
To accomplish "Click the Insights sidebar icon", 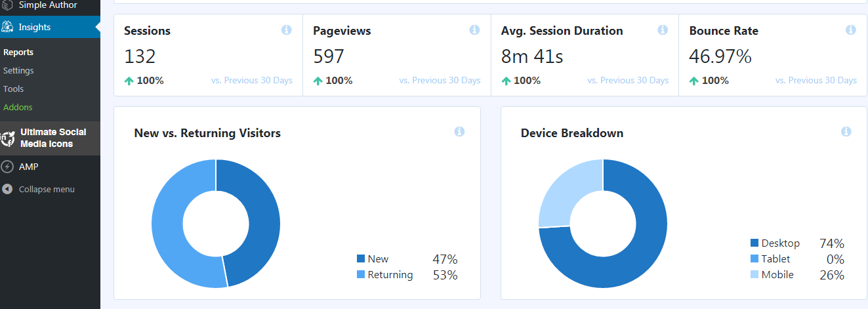I will pos(7,27).
